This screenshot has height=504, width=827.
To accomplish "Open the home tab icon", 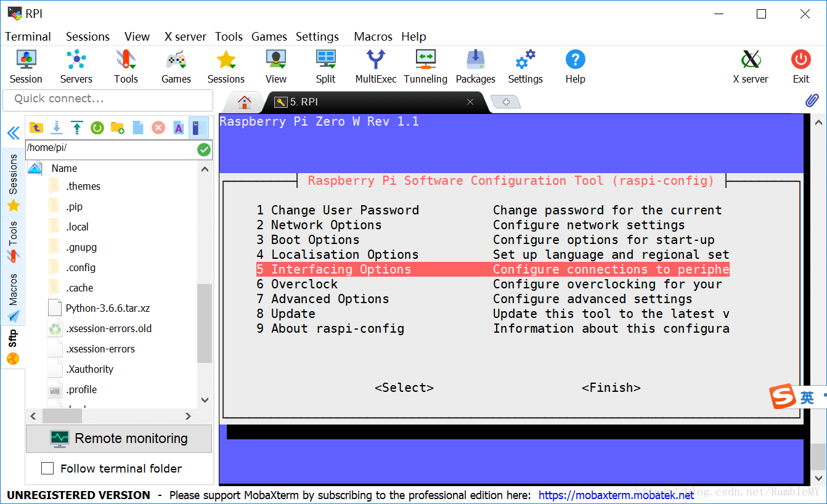I will (245, 102).
